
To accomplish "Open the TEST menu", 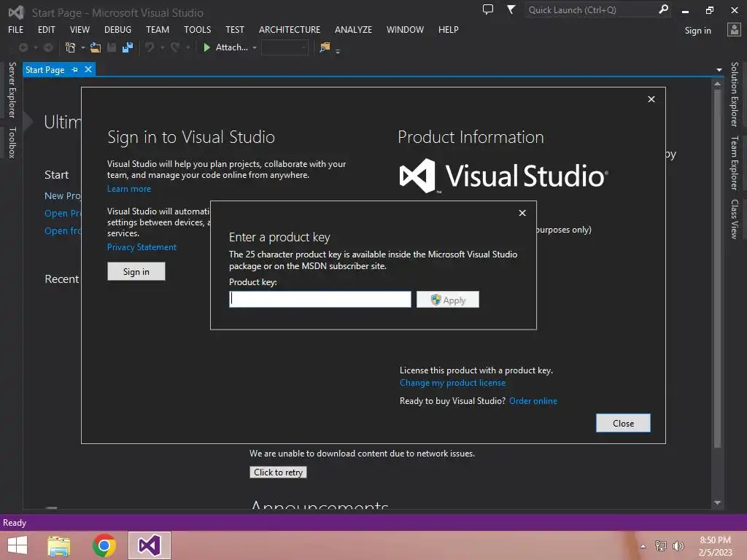I will pyautogui.click(x=235, y=29).
